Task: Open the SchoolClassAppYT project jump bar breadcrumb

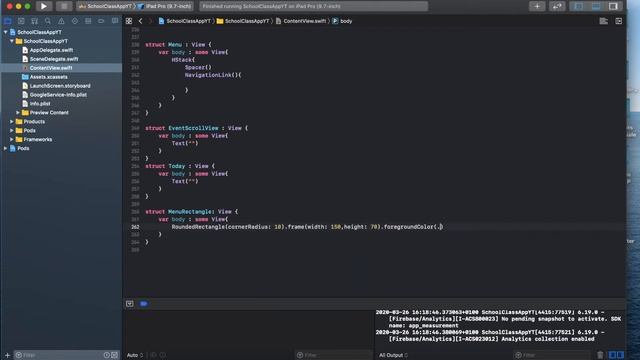Action: click(x=184, y=21)
